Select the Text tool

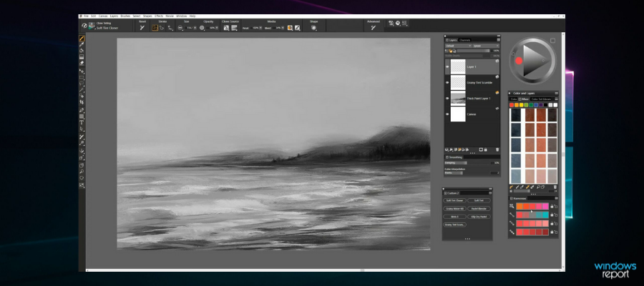tap(82, 122)
